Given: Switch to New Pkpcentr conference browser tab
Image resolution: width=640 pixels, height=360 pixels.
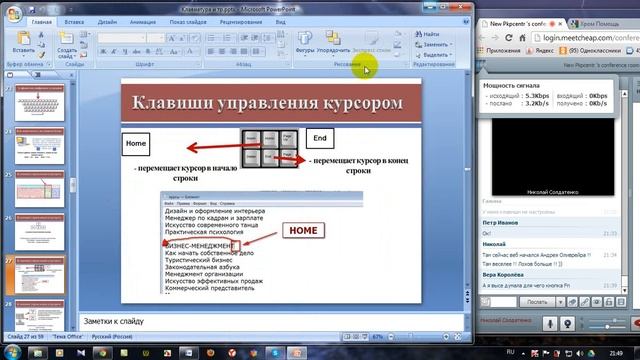Looking at the screenshot, I should [521, 24].
